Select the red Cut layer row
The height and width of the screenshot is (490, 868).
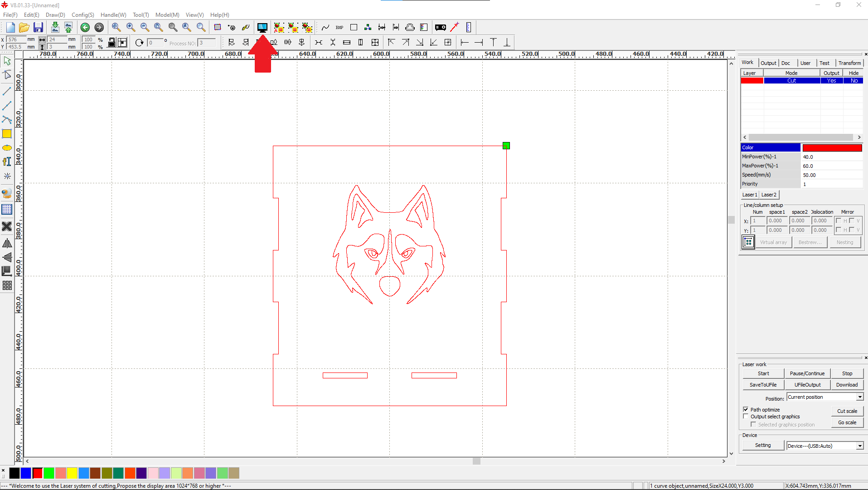(802, 81)
